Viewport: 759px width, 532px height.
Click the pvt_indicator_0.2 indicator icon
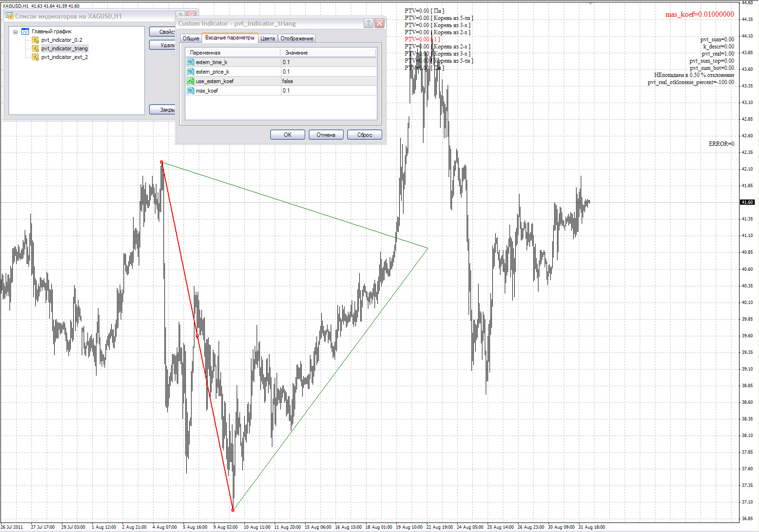click(35, 40)
